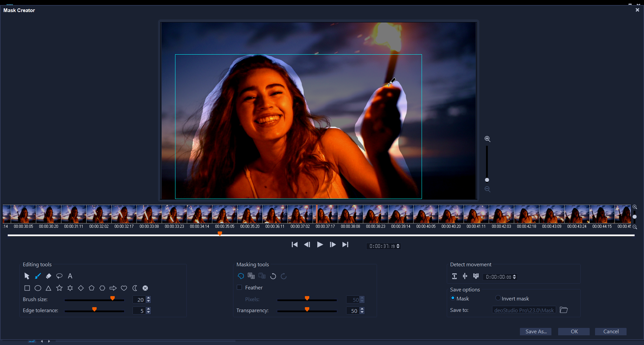Choose the heart shape tool
644x345 pixels.
coord(124,288)
